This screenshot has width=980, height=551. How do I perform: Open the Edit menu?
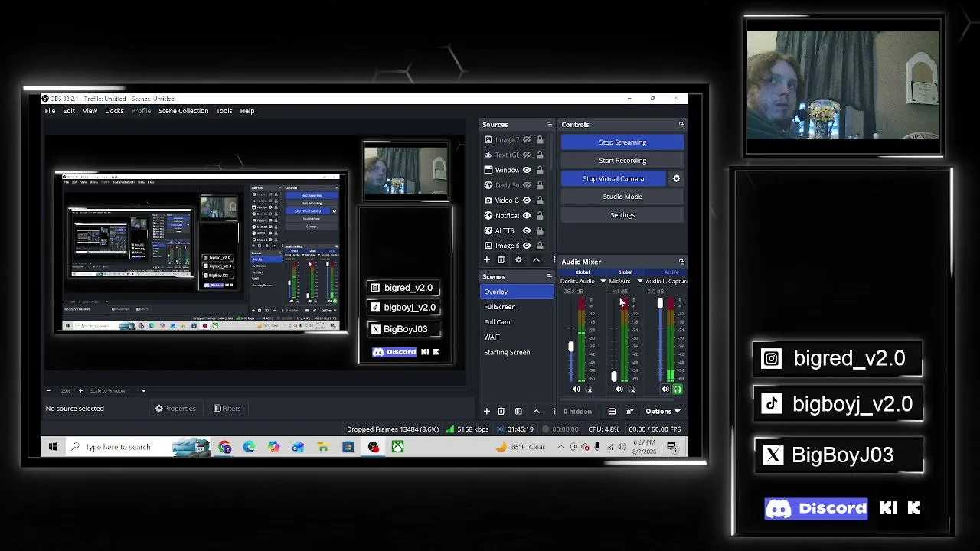(69, 111)
